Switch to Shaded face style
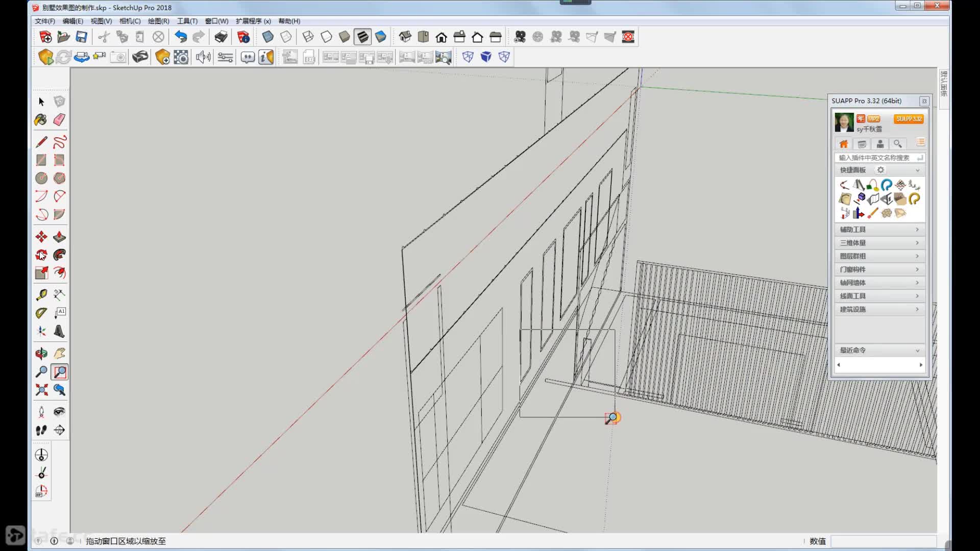This screenshot has height=551, width=980. click(x=345, y=37)
